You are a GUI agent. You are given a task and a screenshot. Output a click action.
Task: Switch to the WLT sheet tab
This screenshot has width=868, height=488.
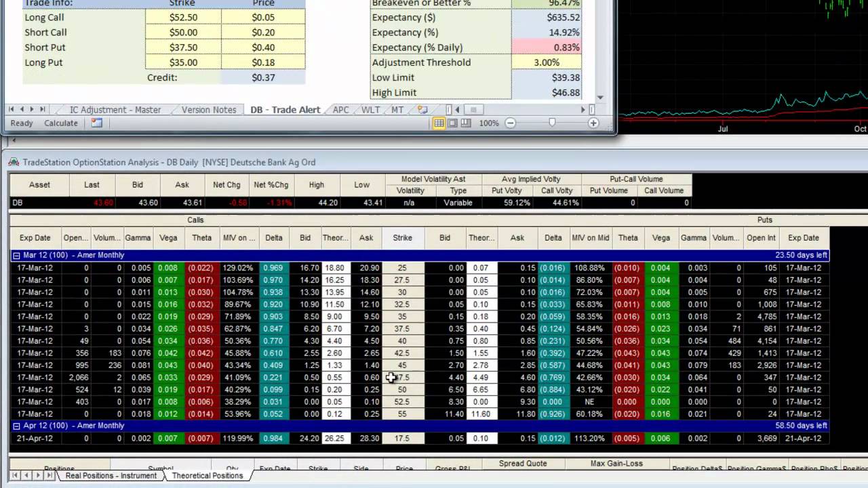(370, 109)
